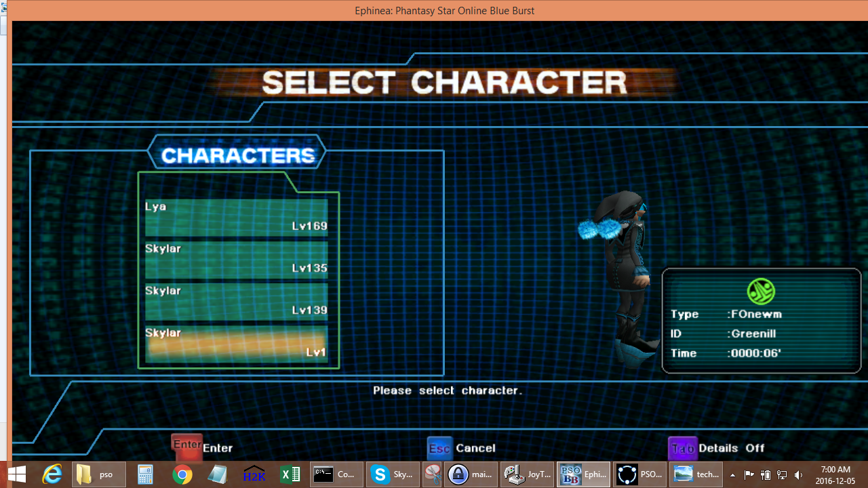Switch to the JoyToKey taskbar window
The width and height of the screenshot is (868, 488).
tap(527, 474)
